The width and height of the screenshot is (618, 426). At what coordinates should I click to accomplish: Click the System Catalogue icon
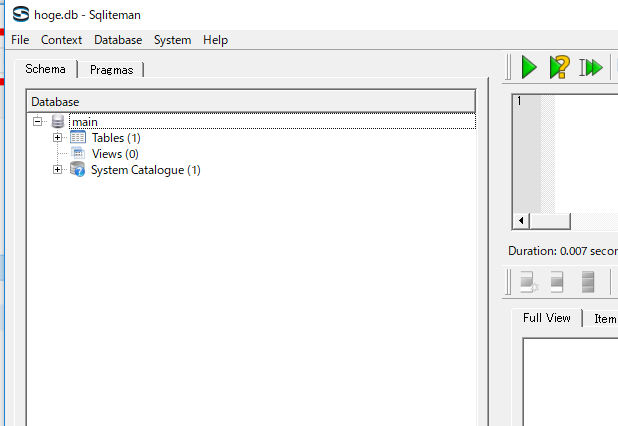[78, 170]
